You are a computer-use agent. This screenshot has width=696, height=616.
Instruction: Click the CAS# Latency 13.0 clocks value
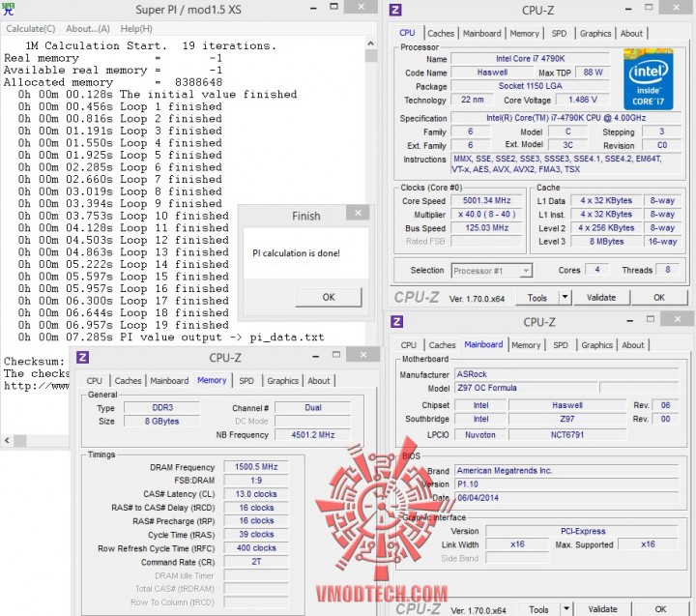[x=256, y=494]
